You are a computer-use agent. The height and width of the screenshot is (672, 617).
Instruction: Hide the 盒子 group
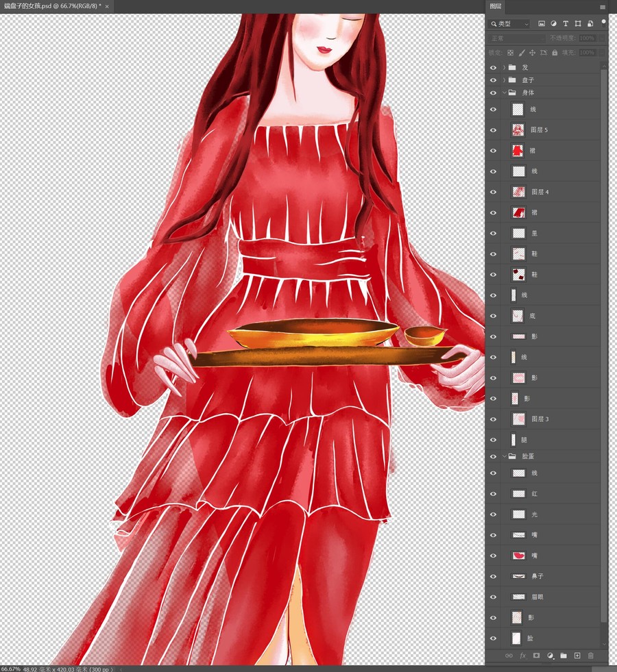click(493, 80)
